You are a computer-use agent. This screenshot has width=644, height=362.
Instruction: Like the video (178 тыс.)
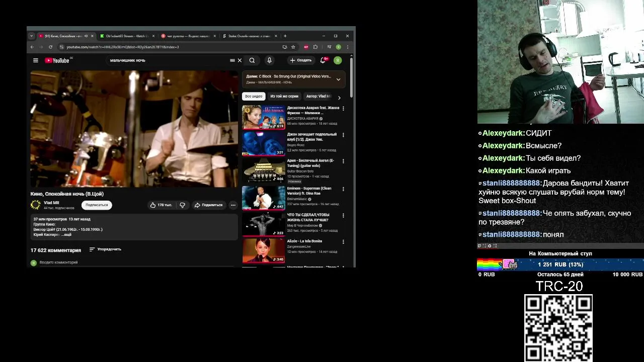(161, 205)
